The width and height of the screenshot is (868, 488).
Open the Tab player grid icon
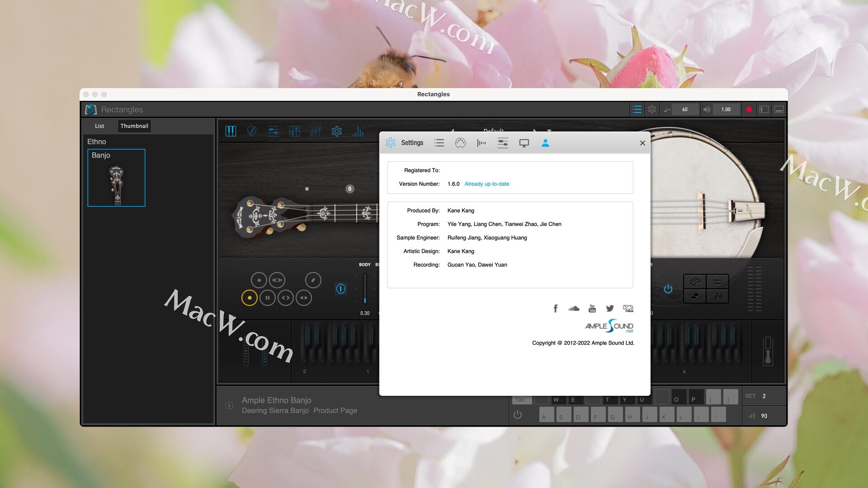click(x=294, y=131)
